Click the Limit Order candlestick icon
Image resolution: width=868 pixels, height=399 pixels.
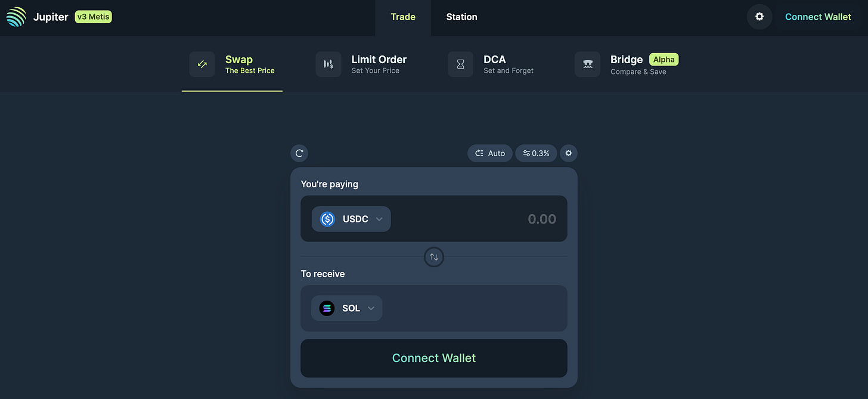click(328, 64)
